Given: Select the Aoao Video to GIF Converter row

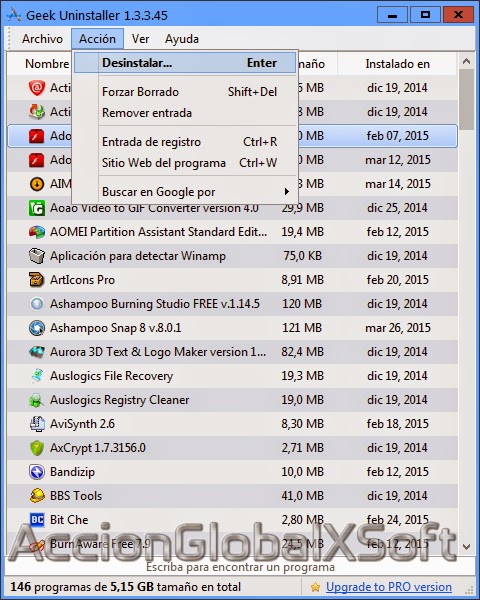Looking at the screenshot, I should click(x=232, y=208).
